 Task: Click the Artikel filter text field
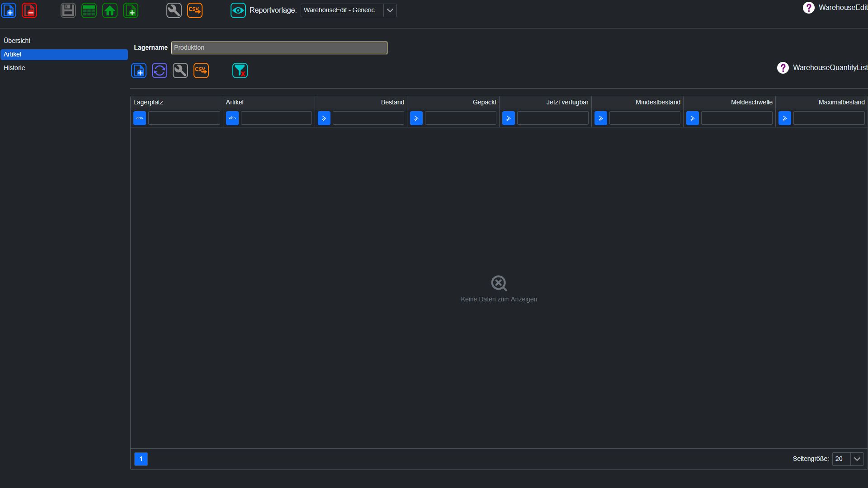[x=276, y=118]
